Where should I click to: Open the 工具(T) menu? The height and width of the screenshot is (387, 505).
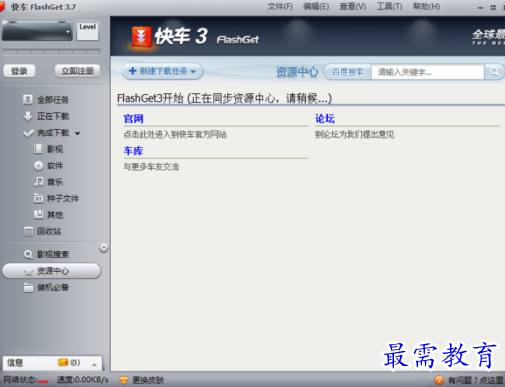(x=389, y=6)
